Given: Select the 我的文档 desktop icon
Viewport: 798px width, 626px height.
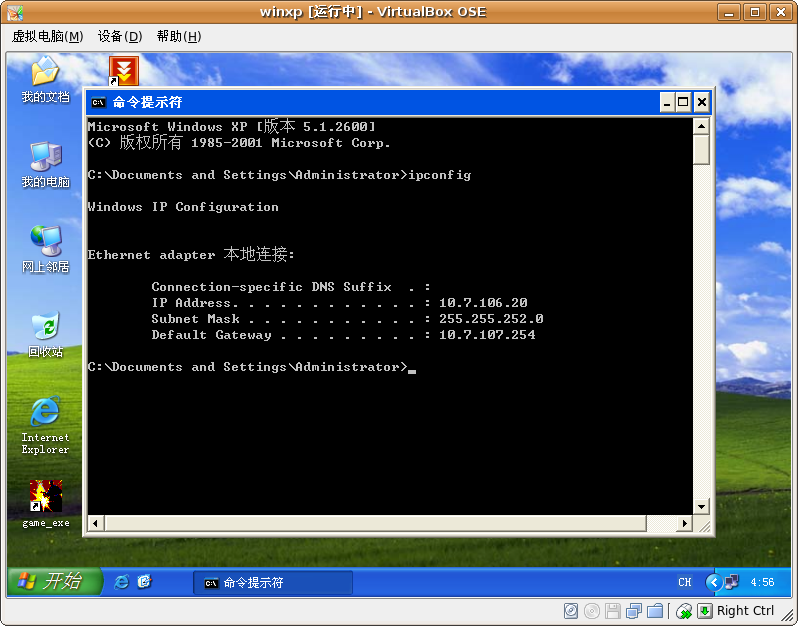Looking at the screenshot, I should pos(45,79).
